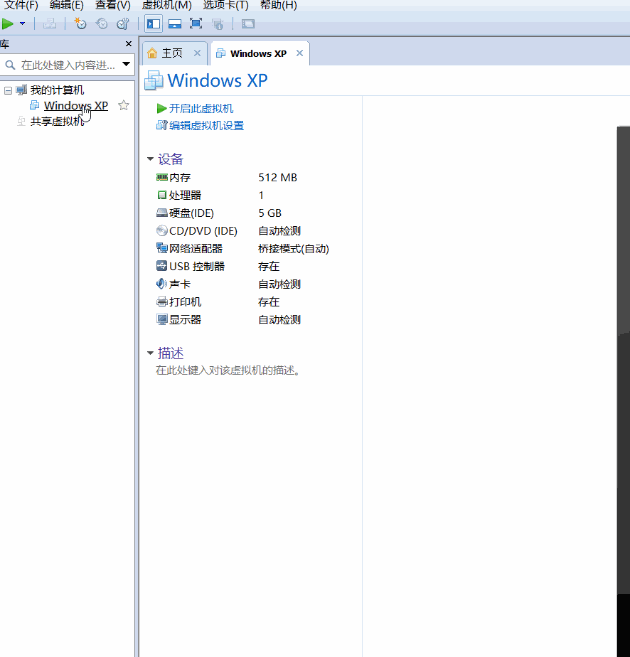Click the 512 MB memory value
630x657 pixels.
coord(278,177)
